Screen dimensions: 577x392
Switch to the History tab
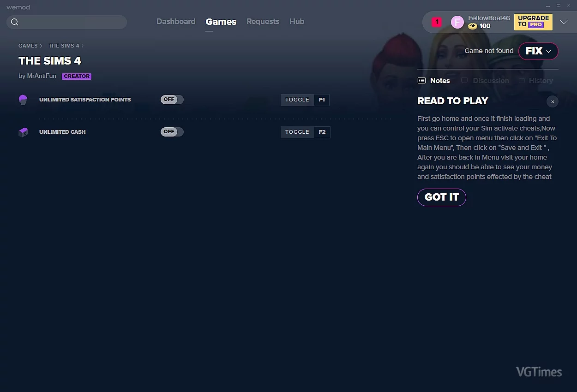pos(535,81)
